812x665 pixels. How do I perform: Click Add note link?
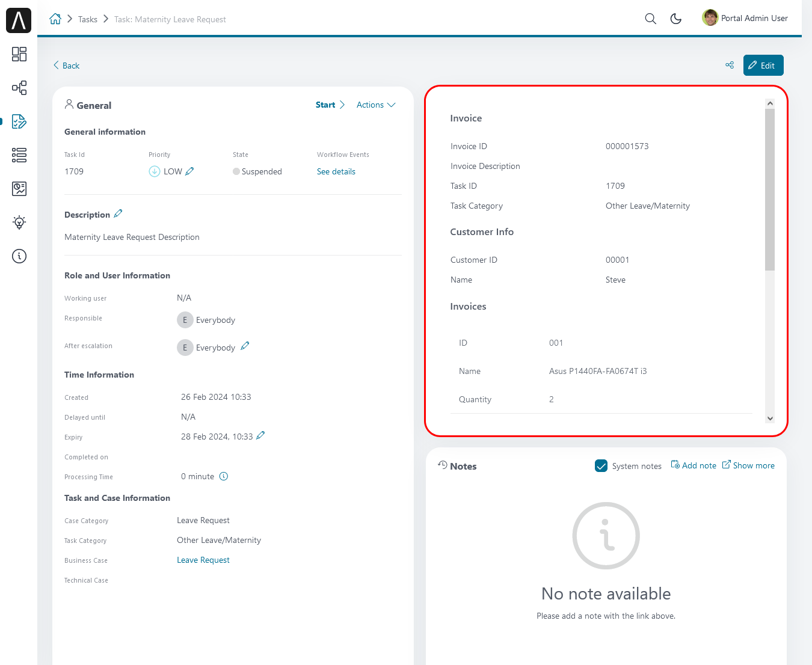pos(694,465)
